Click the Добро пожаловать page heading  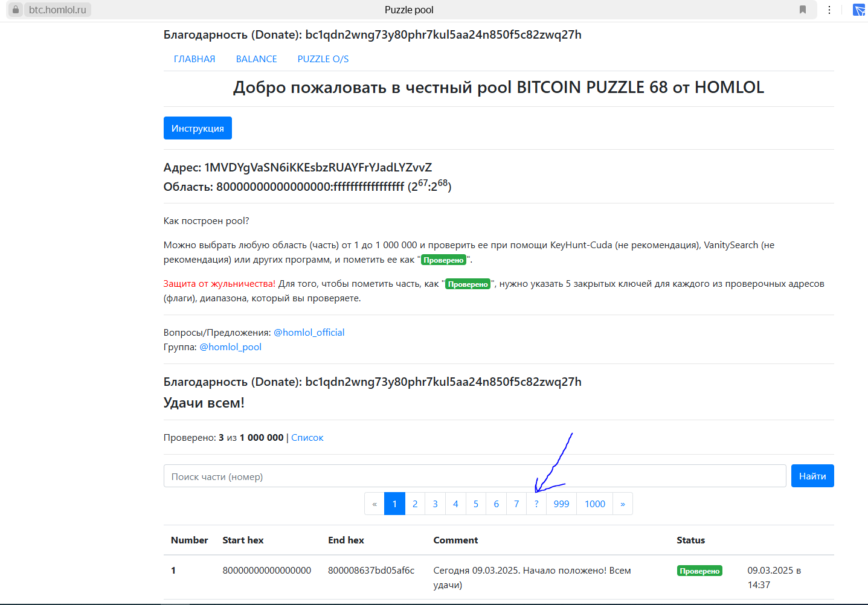pyautogui.click(x=498, y=88)
